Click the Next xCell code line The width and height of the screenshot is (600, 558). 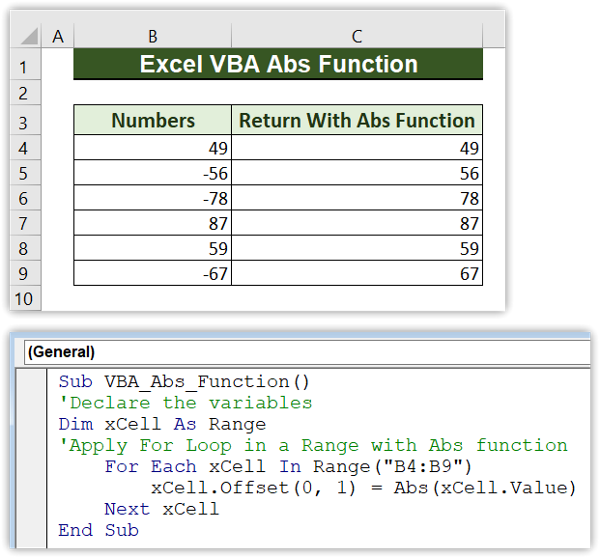coord(161,509)
